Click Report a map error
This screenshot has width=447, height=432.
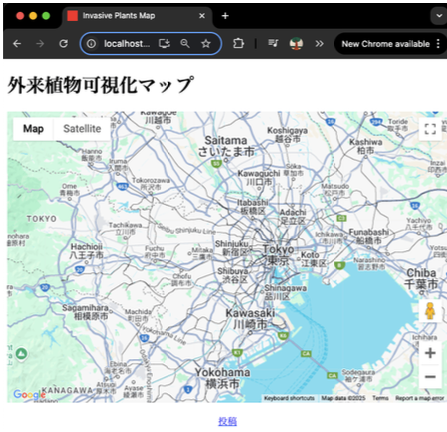(419, 398)
